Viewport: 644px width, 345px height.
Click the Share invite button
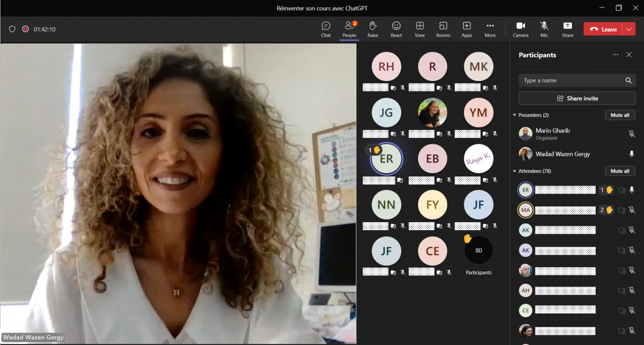(x=577, y=98)
